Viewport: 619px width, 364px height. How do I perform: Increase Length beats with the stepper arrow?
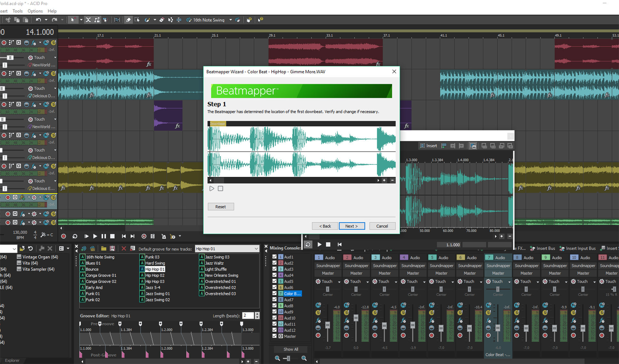[257, 314]
